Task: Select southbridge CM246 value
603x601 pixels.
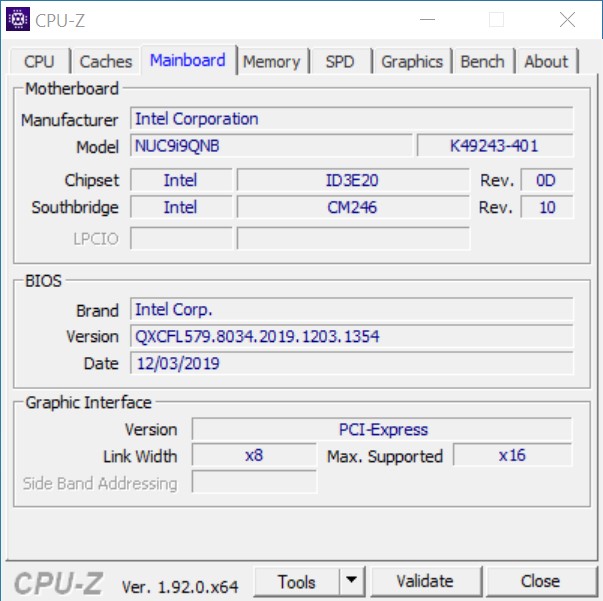Action: (353, 207)
